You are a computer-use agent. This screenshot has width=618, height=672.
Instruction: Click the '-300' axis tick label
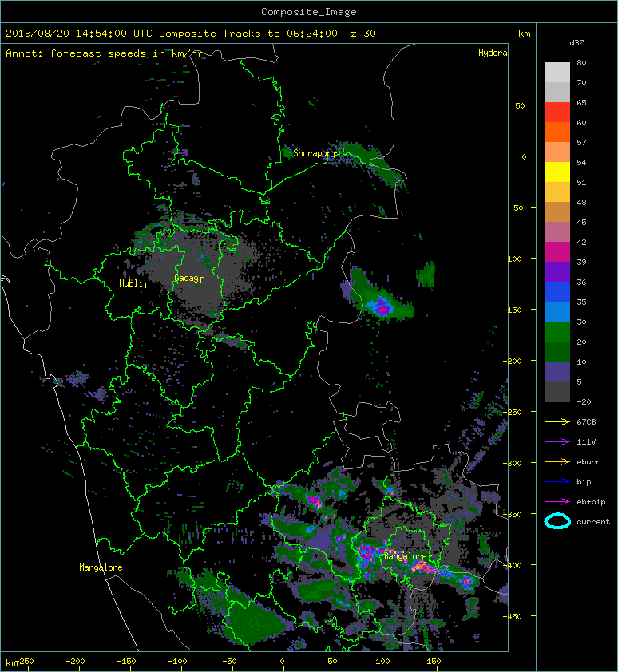click(512, 463)
